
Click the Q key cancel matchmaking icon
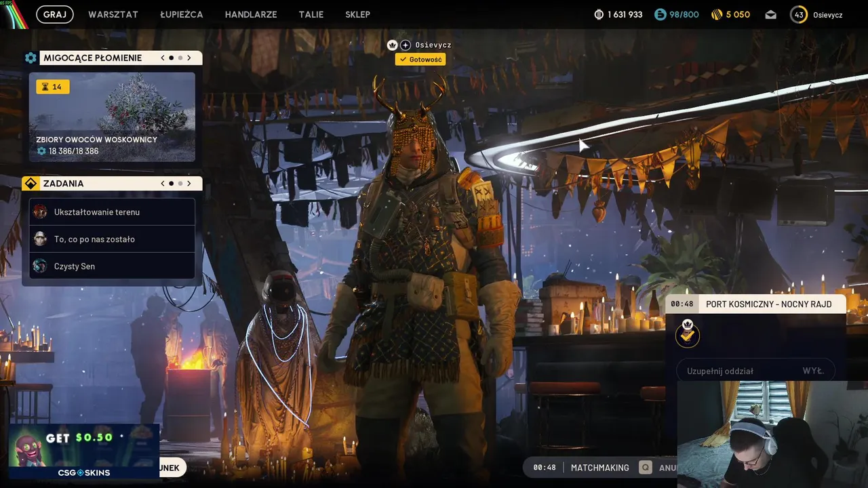pyautogui.click(x=646, y=468)
